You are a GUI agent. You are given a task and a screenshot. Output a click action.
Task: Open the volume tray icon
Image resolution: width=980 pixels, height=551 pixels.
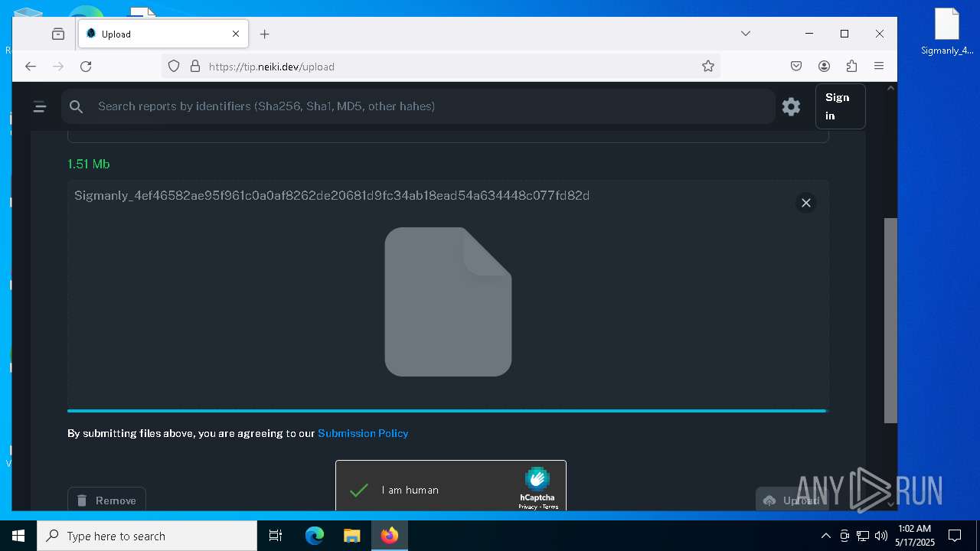tap(881, 536)
